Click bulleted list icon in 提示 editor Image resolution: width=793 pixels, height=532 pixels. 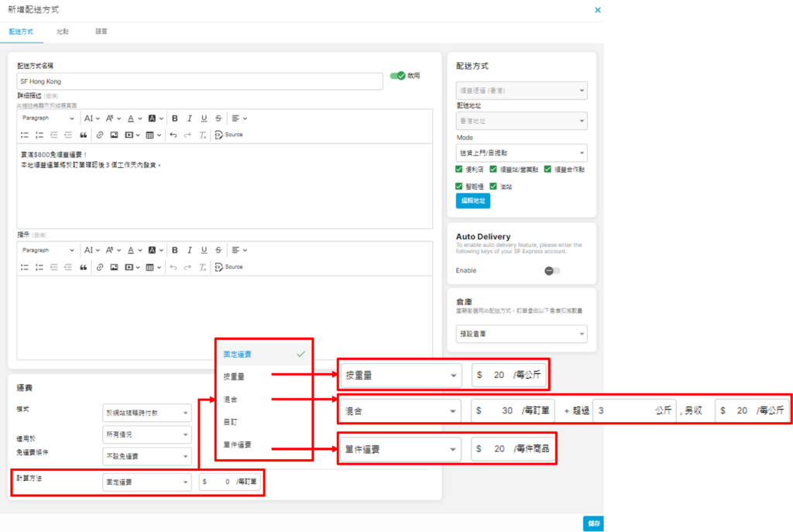coord(25,267)
